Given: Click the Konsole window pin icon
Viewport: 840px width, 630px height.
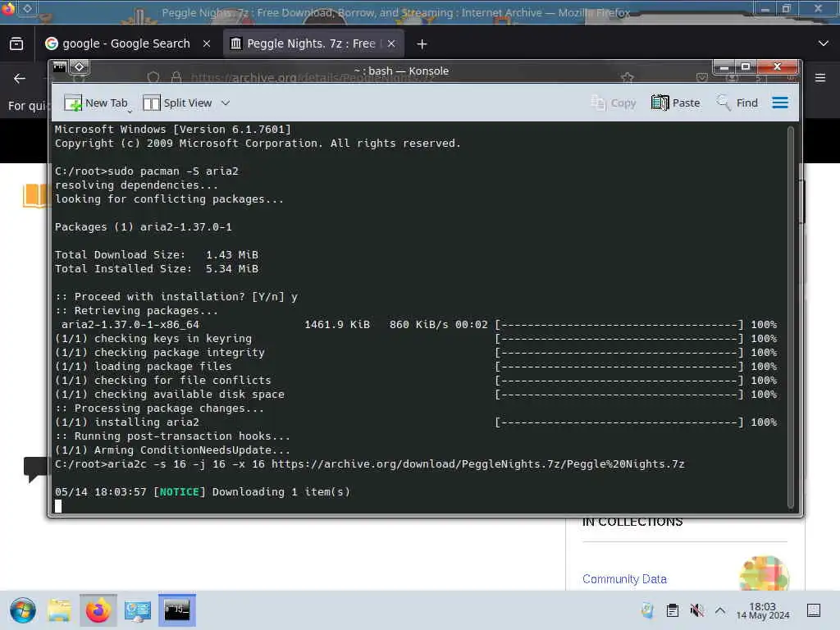Looking at the screenshot, I should pos(80,67).
